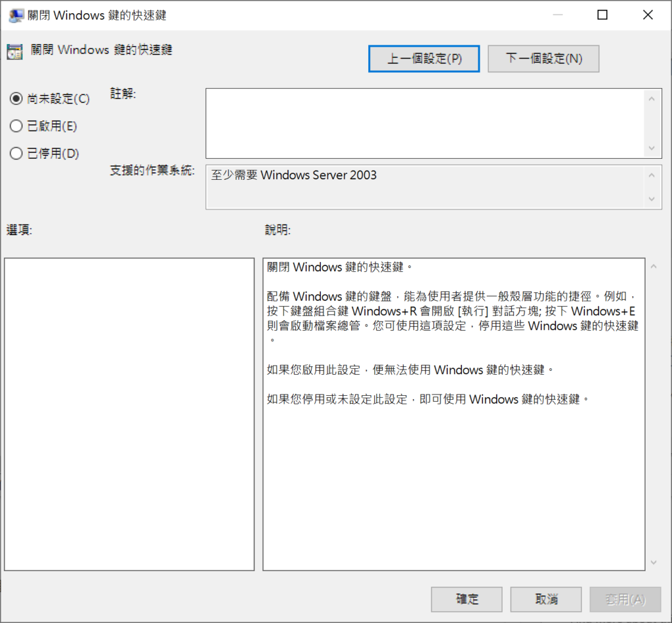672x623 pixels.
Task: Click the 上一個設定(P) button
Action: click(x=424, y=58)
